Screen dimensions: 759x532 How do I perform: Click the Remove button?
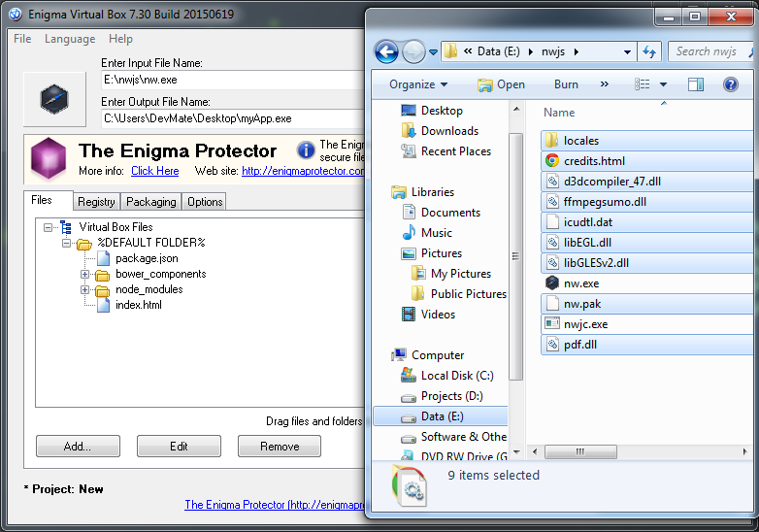[280, 446]
